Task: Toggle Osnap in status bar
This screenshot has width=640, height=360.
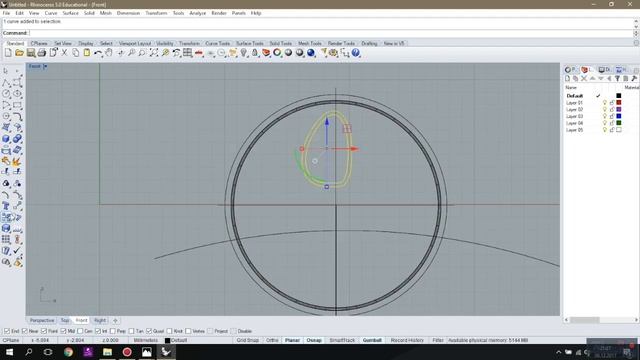Action: [x=314, y=340]
